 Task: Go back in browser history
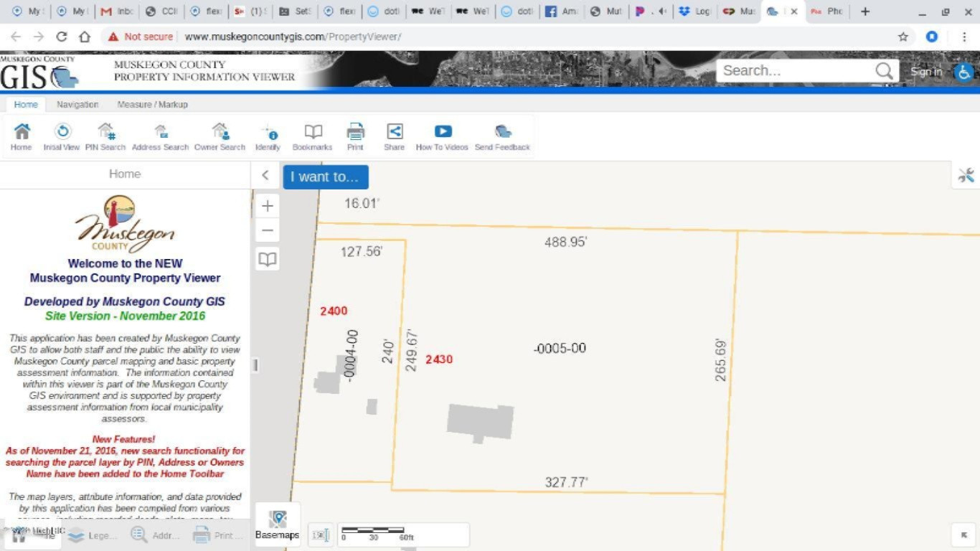[16, 37]
